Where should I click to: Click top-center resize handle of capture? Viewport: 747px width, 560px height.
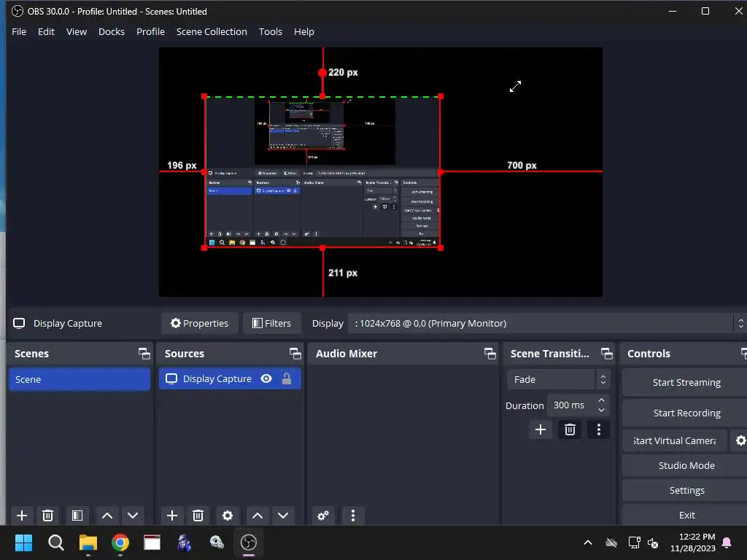(x=322, y=97)
